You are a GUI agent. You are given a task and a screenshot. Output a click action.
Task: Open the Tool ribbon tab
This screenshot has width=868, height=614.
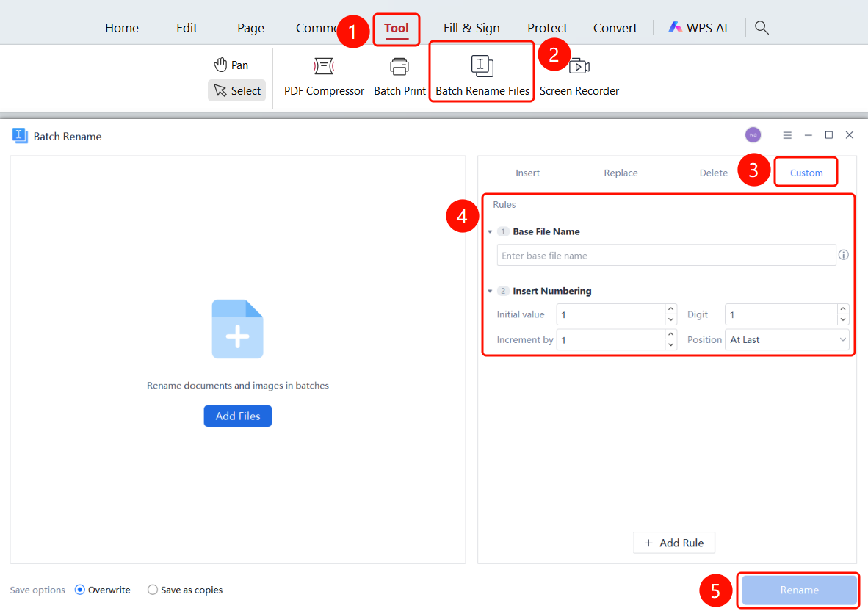pos(397,28)
